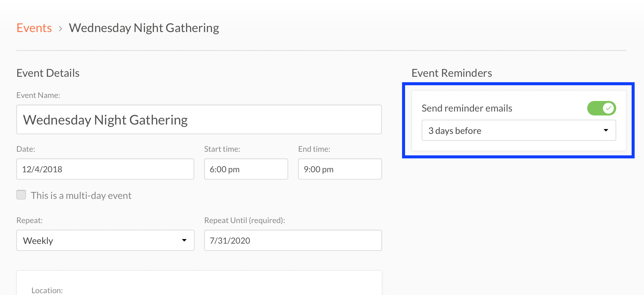
Task: Click the Wednesday Night Gathering breadcrumb title
Action: 144,28
